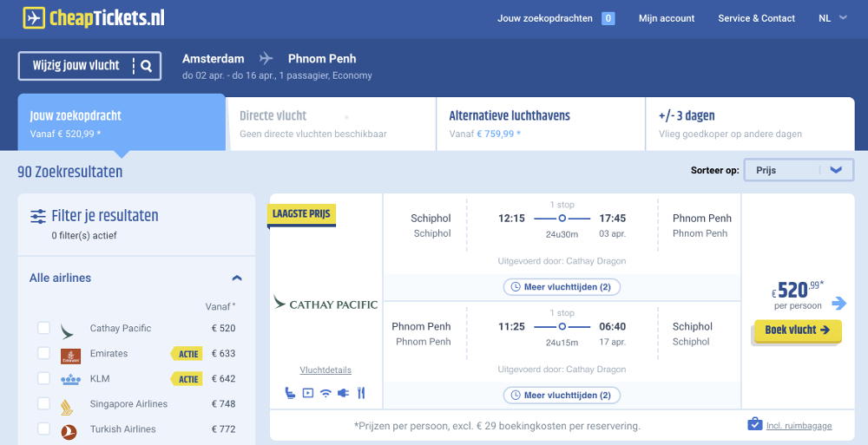
Task: Select the Directe vlucht tab
Action: click(331, 124)
